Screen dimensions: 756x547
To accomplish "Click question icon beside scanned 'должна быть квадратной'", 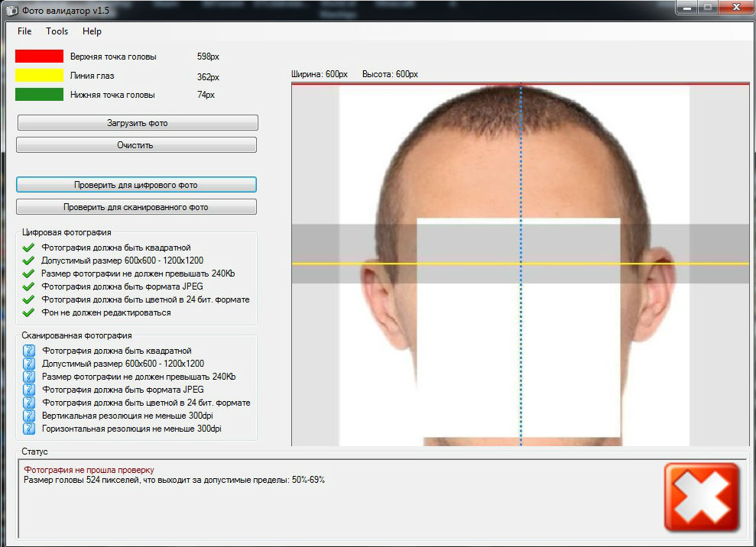I will coord(29,351).
